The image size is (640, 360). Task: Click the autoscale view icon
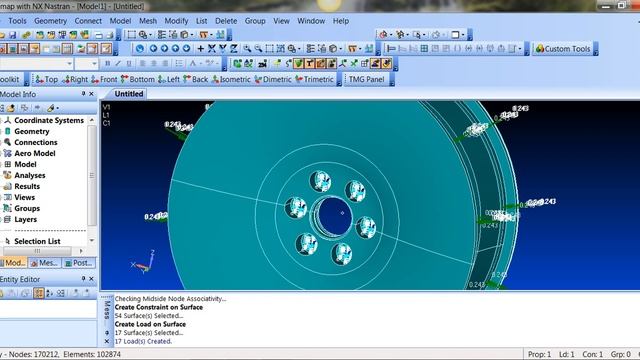(x=280, y=49)
